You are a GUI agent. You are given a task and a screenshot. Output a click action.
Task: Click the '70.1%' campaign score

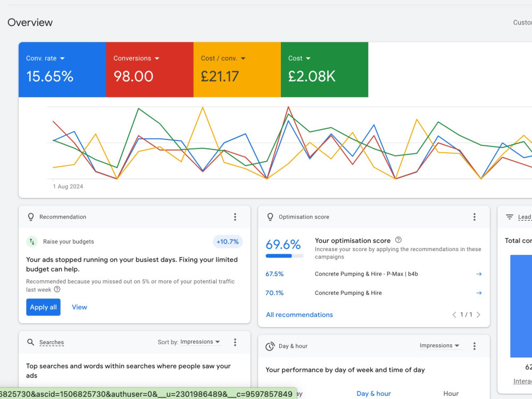tap(275, 293)
